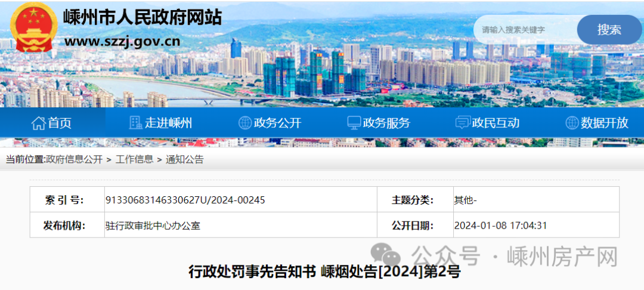644x290 pixels.
Task: Click the chat bubble icon beside 政民互动
Action: point(463,123)
